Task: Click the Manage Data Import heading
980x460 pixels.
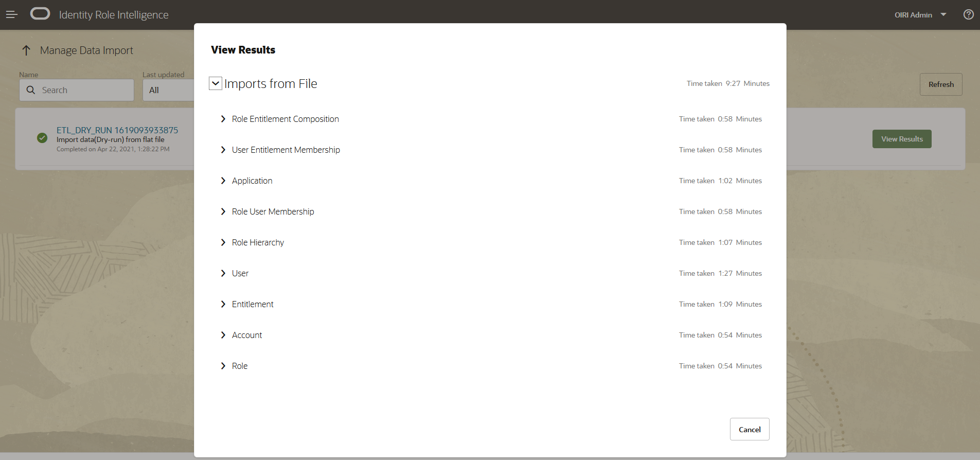Action: (x=86, y=50)
